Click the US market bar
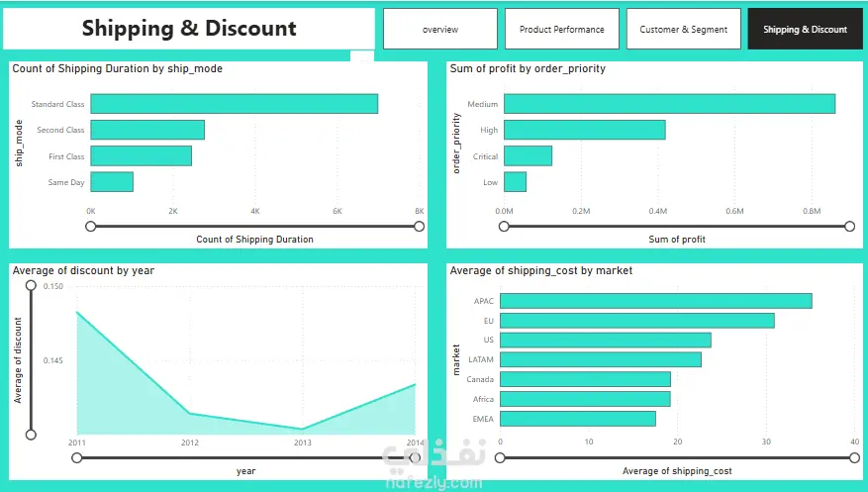The width and height of the screenshot is (868, 492). pos(606,340)
